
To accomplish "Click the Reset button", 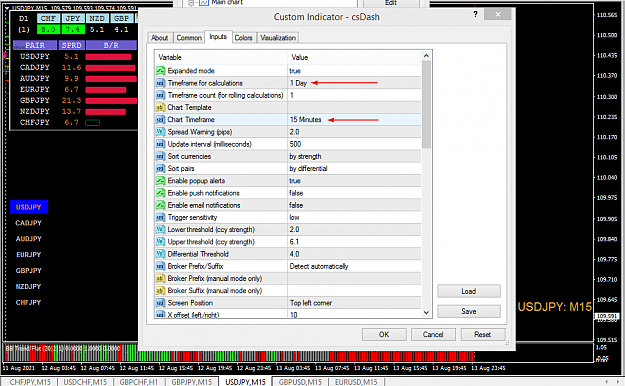I will tap(483, 335).
